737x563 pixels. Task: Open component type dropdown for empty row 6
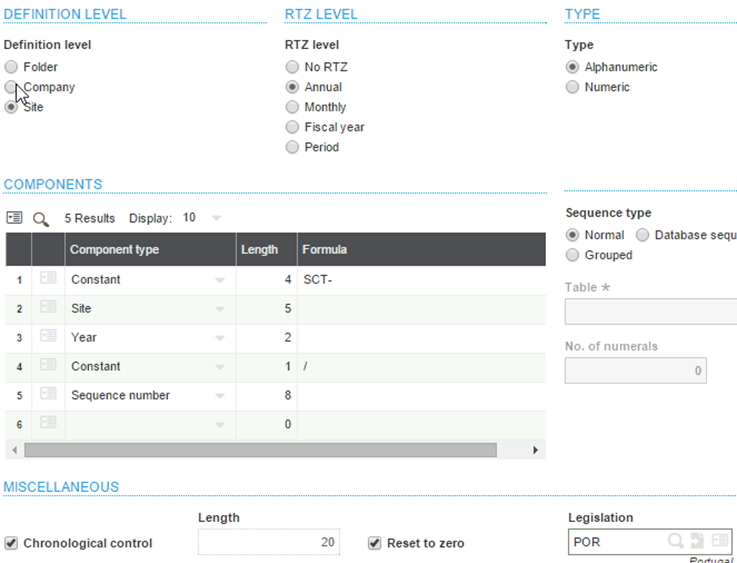pyautogui.click(x=220, y=426)
